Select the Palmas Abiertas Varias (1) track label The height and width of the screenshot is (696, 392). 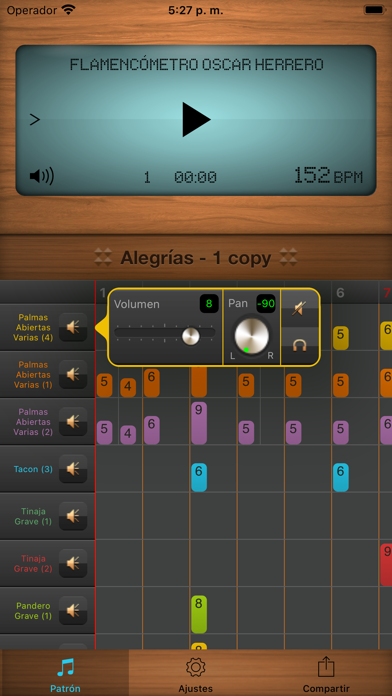pyautogui.click(x=33, y=375)
